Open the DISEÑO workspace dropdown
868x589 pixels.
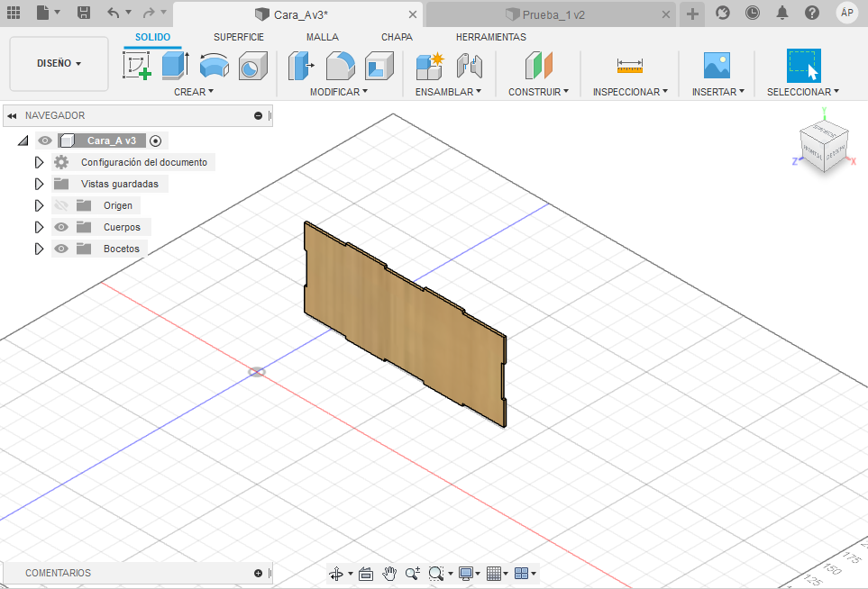coord(59,64)
